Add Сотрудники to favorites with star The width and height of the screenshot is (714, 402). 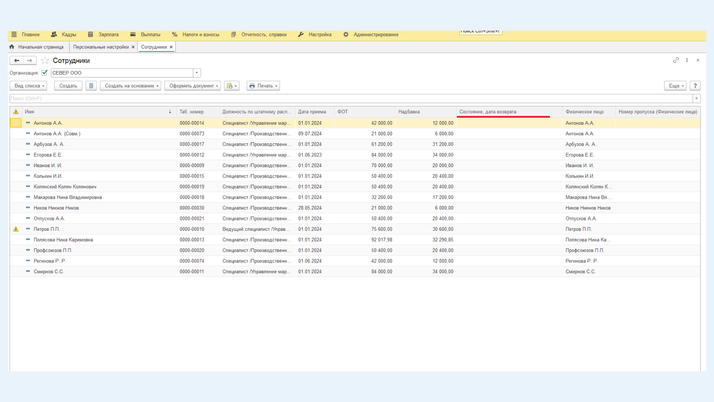coord(45,61)
